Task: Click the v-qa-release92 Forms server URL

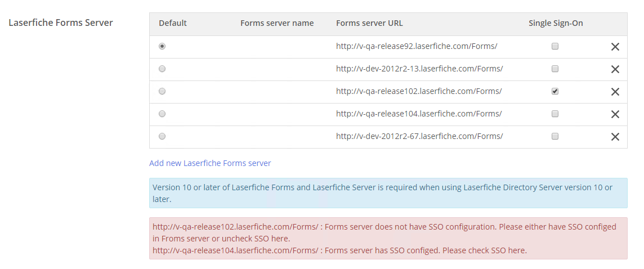Action: [x=417, y=46]
